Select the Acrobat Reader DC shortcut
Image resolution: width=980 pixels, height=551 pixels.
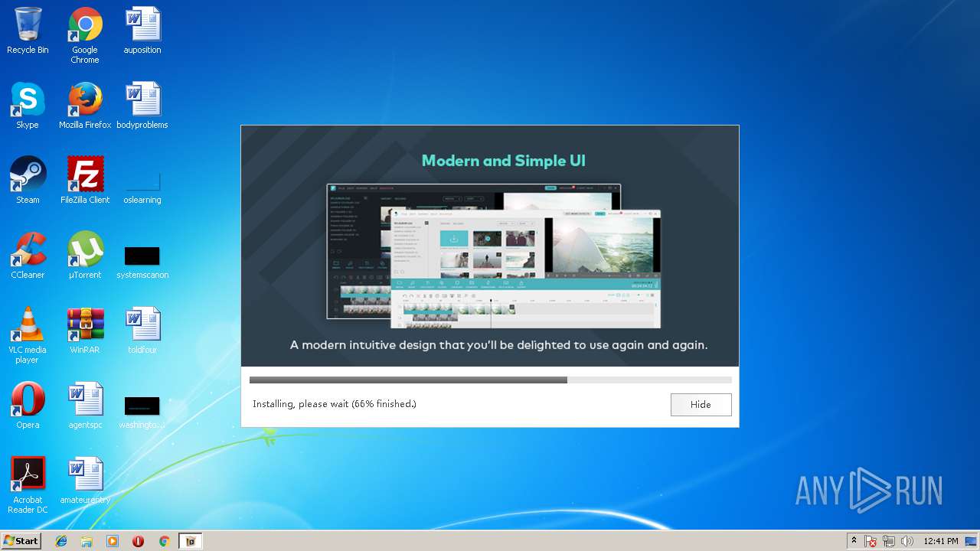pyautogui.click(x=28, y=485)
